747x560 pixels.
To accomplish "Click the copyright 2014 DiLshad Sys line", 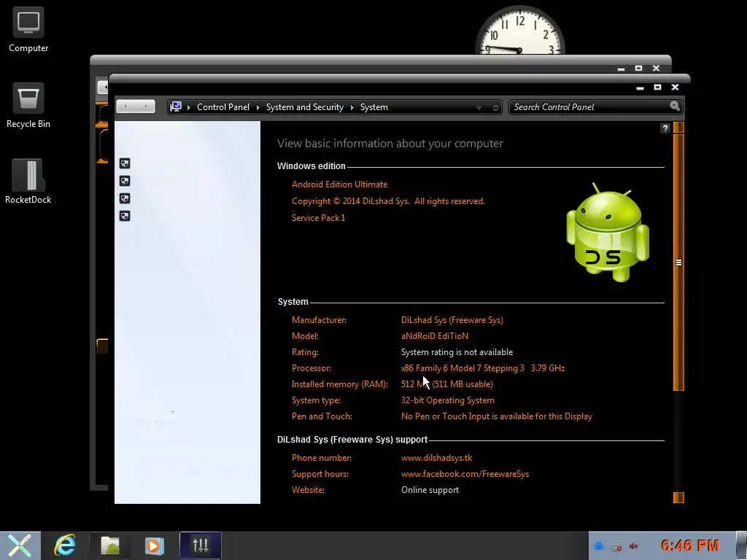I will tap(388, 201).
